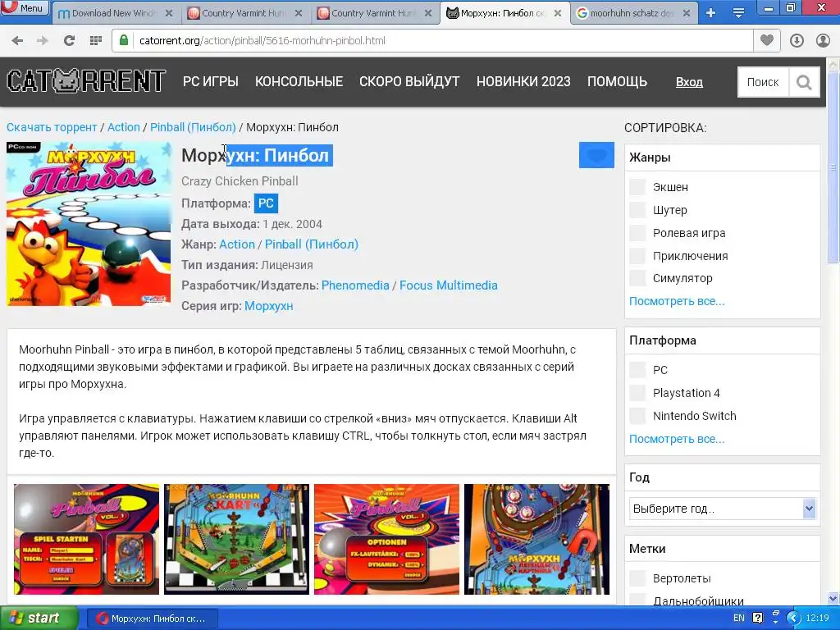840x630 pixels.
Task: Open the blue Морхухн table screenshot thumbnail
Action: pos(536,540)
